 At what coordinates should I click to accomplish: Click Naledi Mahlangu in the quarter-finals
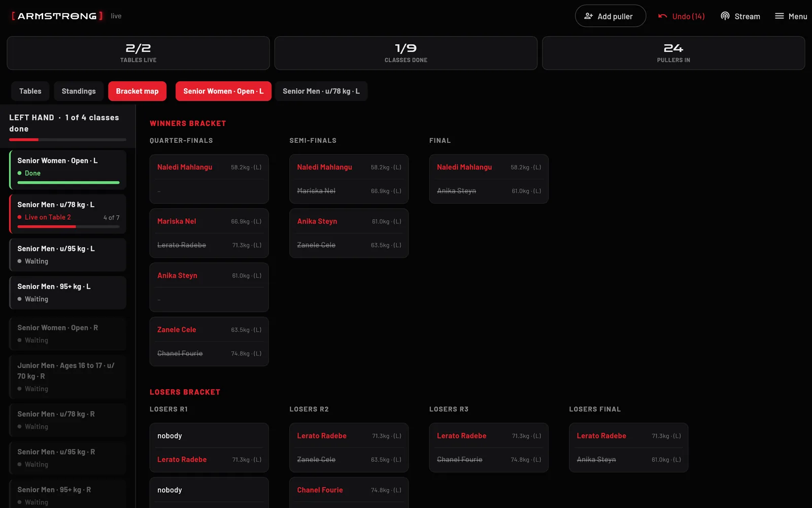185,167
